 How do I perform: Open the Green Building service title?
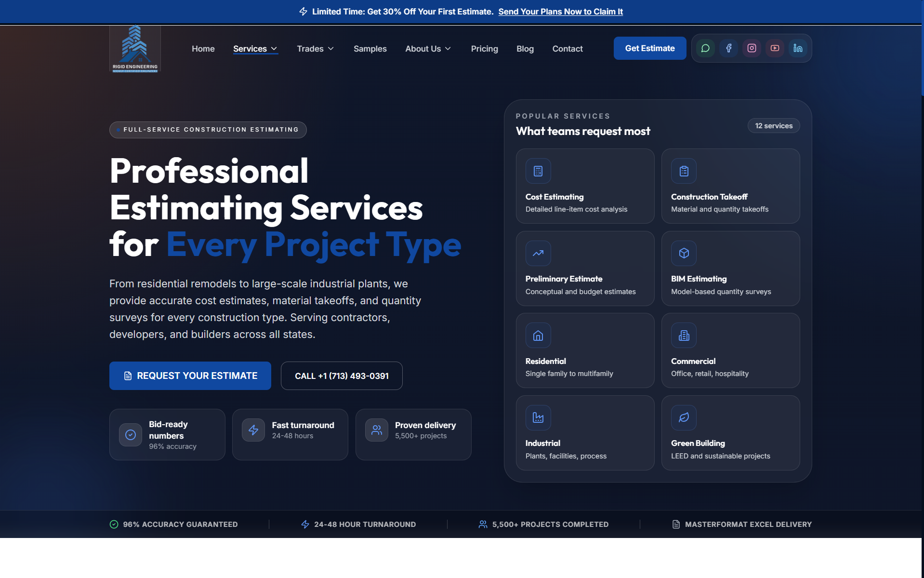tap(698, 443)
